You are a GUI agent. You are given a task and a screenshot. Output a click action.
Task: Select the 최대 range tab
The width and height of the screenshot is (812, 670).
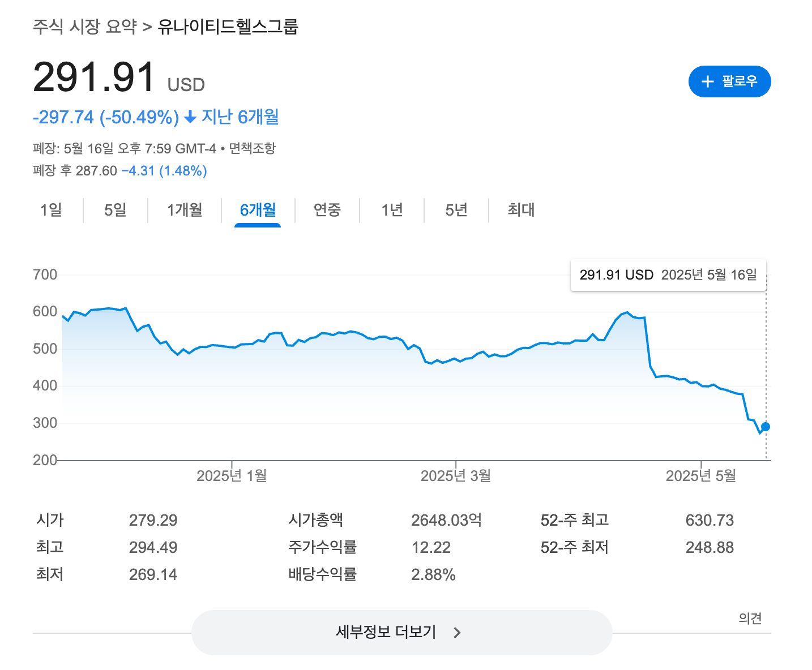(521, 210)
